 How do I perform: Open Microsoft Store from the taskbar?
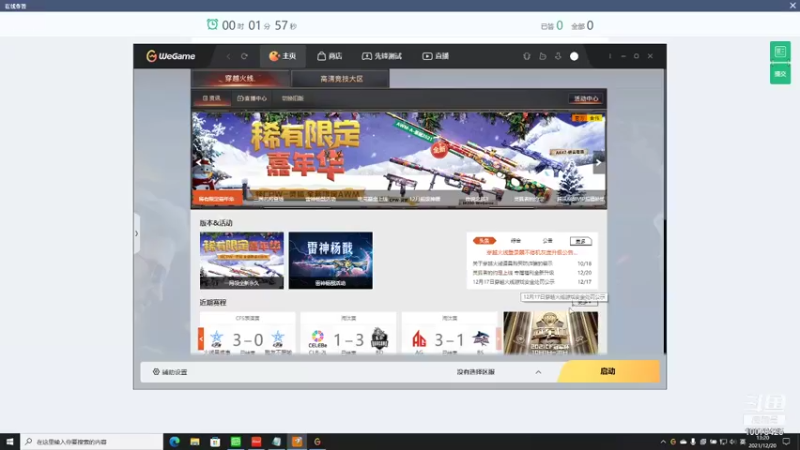click(x=215, y=442)
